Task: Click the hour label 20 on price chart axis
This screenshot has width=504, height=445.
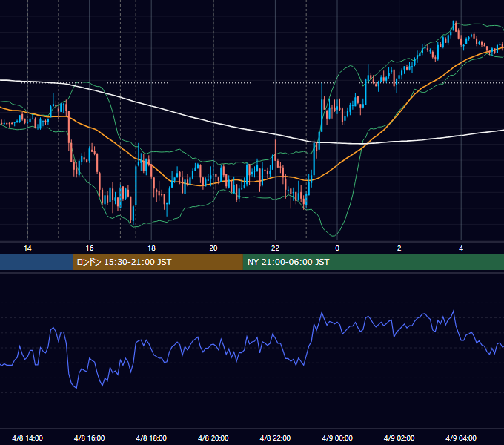Action: 213,248
